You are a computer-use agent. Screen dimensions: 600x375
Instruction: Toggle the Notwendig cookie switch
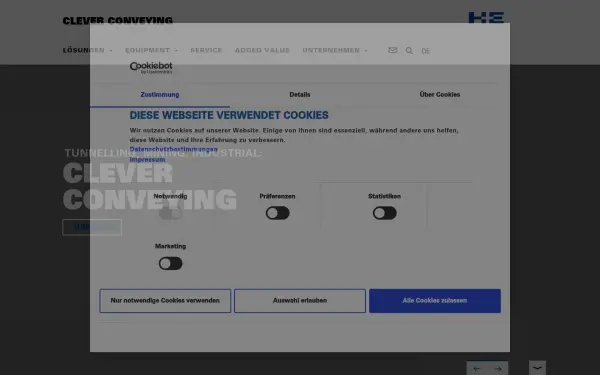click(x=170, y=213)
